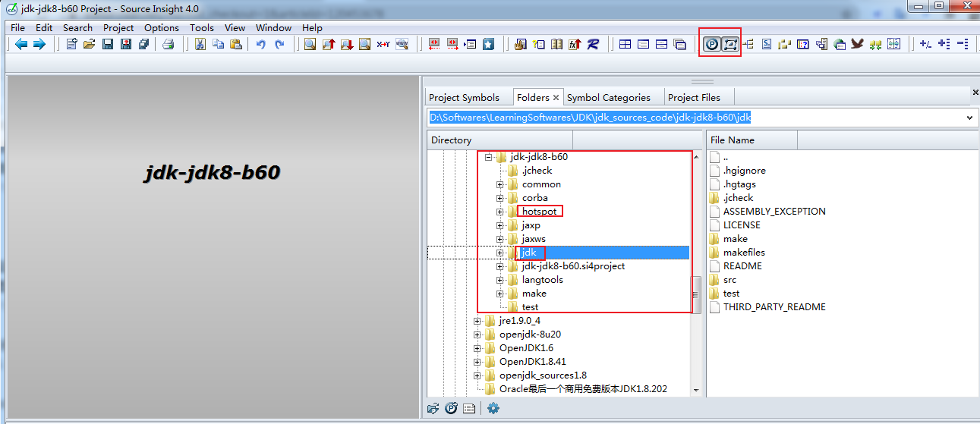Click the Tile windows grid icon
Screen dimensions: 980x424
[625, 44]
